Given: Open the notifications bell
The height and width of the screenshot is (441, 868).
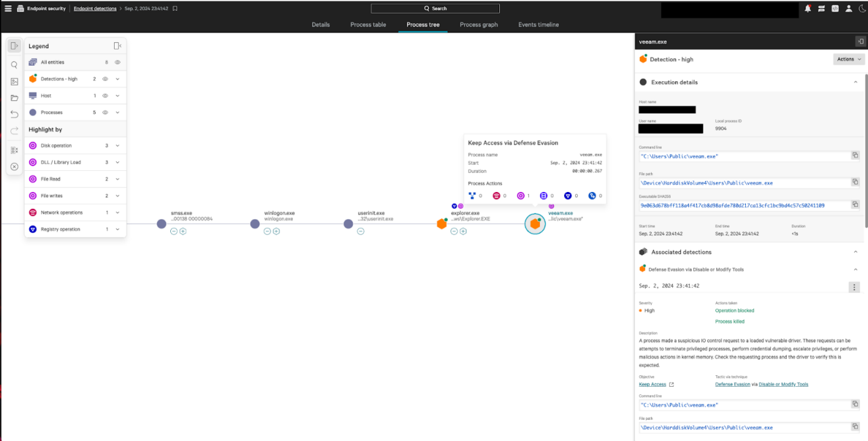Looking at the screenshot, I should [x=808, y=9].
